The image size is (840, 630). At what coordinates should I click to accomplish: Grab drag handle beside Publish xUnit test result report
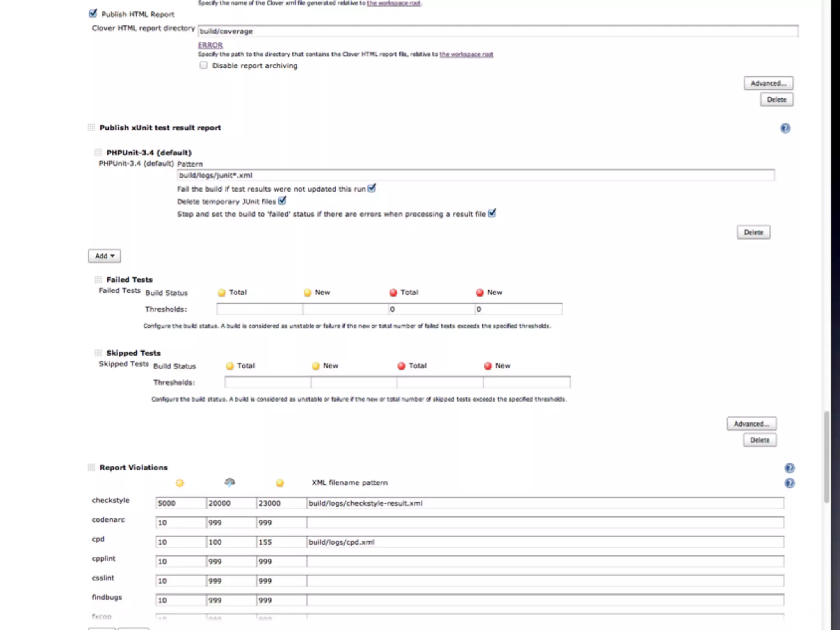[91, 128]
